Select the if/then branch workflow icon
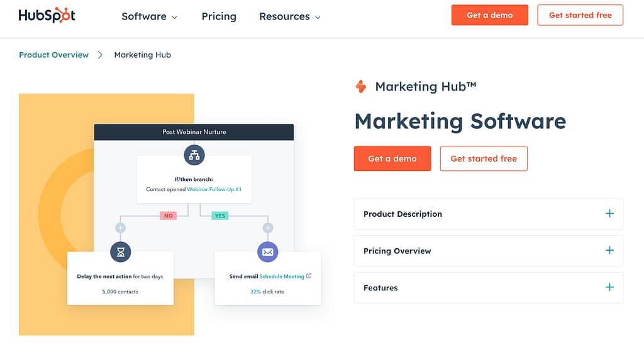The image size is (644, 362). [194, 155]
